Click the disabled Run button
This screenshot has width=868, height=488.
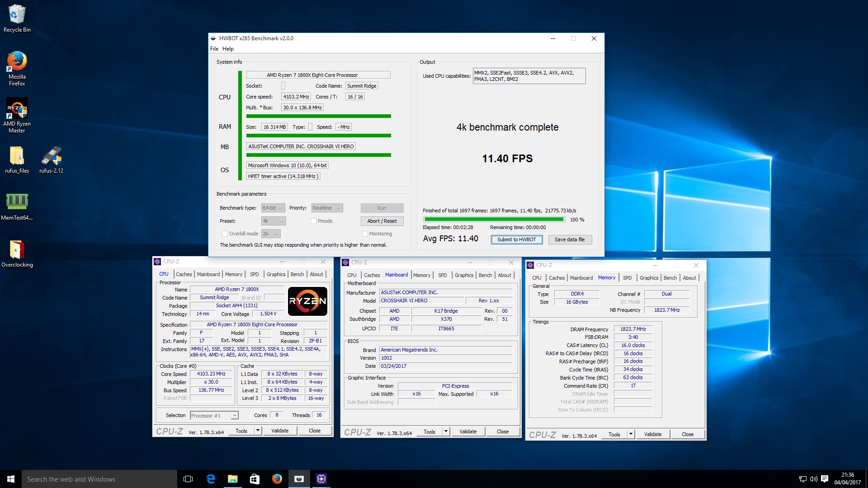(382, 208)
